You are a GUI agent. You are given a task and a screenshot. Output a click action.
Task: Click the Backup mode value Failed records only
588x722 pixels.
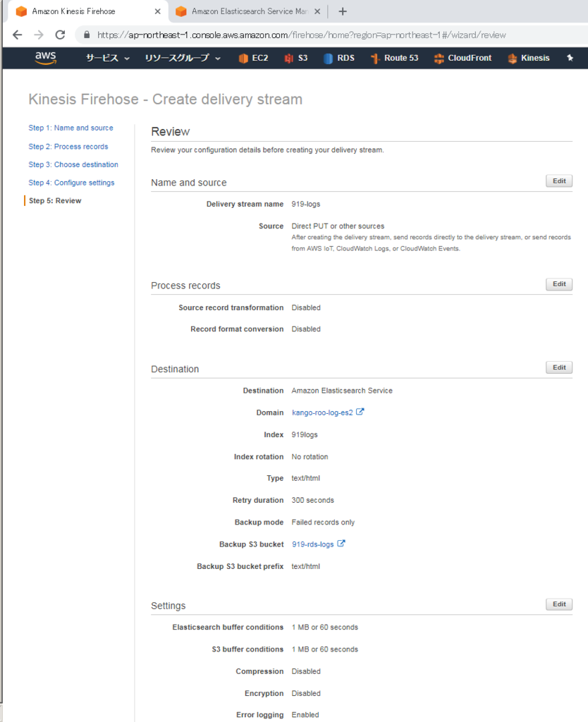[323, 522]
